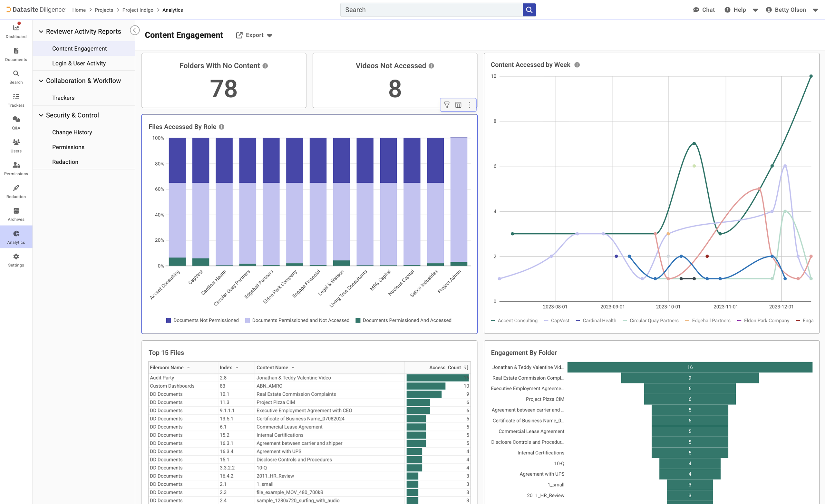Click the blue search submit button

tap(529, 10)
